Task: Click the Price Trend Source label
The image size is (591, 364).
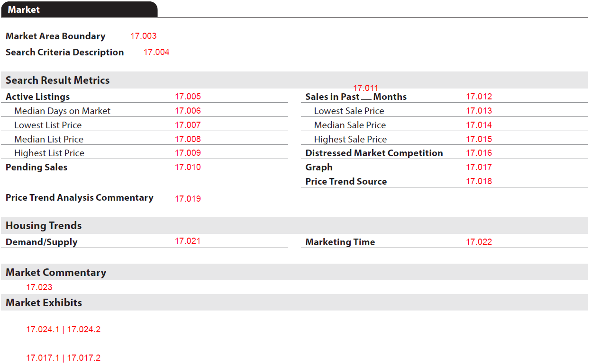Action: (x=346, y=182)
